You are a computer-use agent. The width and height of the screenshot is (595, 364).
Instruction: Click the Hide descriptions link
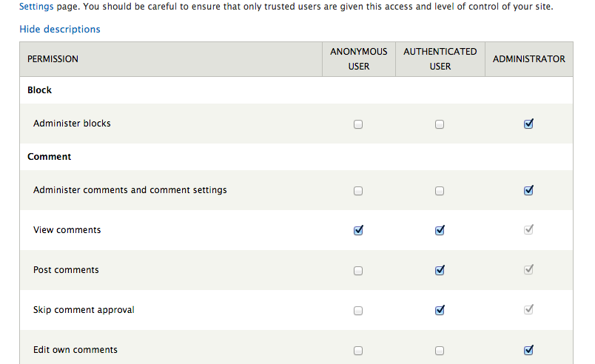pyautogui.click(x=60, y=30)
